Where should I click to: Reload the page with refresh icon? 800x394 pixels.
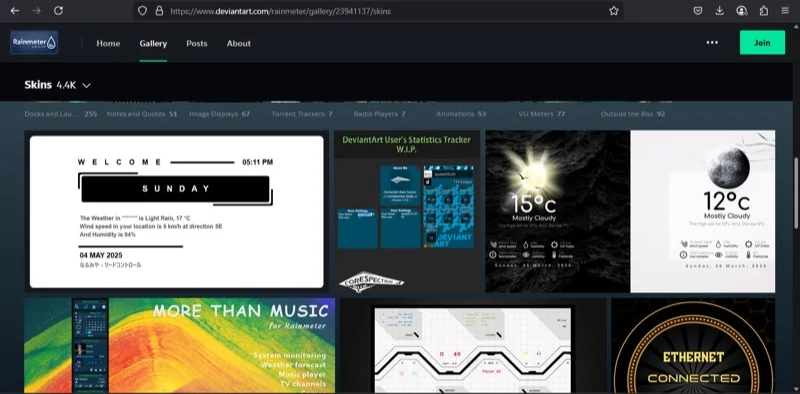pyautogui.click(x=59, y=11)
